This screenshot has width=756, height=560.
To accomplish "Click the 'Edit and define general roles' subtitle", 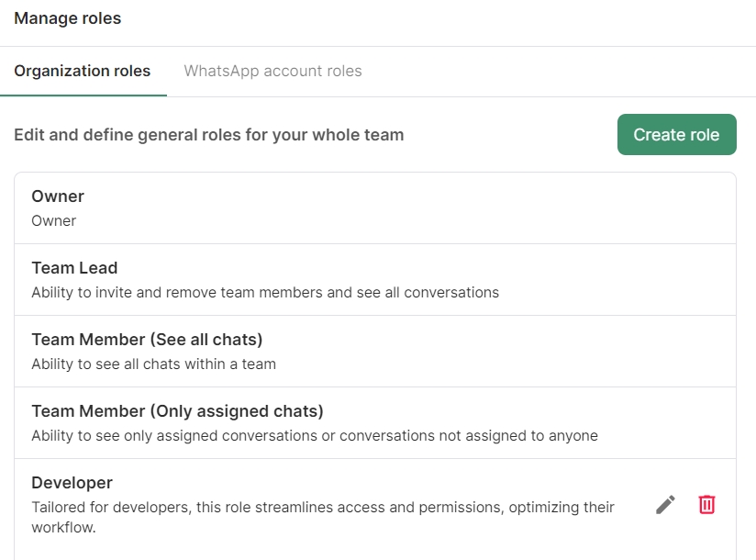I will click(x=208, y=135).
